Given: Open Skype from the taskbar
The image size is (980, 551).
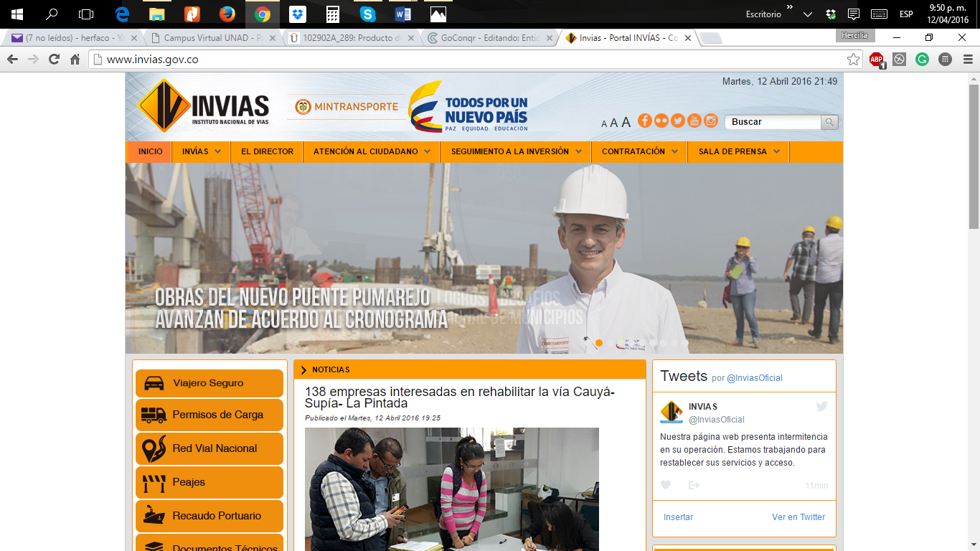Looking at the screenshot, I should click(368, 14).
